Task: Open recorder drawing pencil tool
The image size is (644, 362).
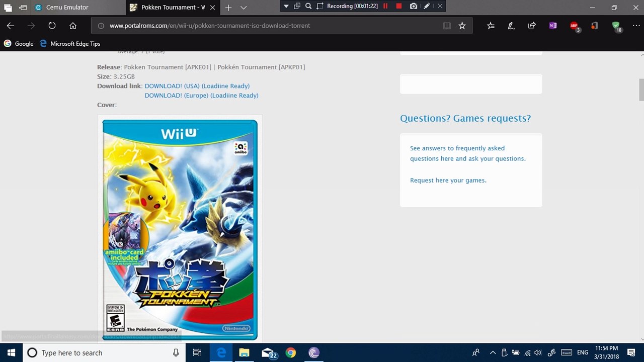Action: [x=427, y=6]
